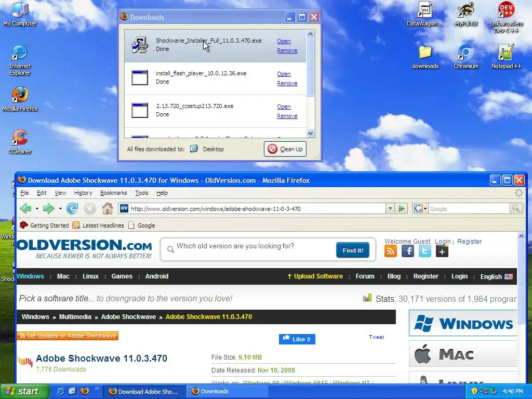Click the Go arrow beside address bar

point(402,208)
